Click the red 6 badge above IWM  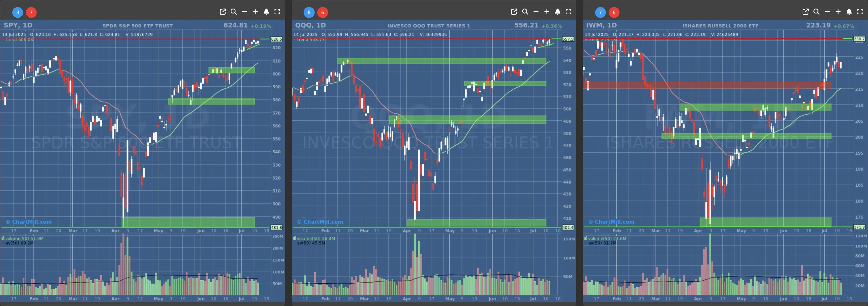(x=614, y=13)
